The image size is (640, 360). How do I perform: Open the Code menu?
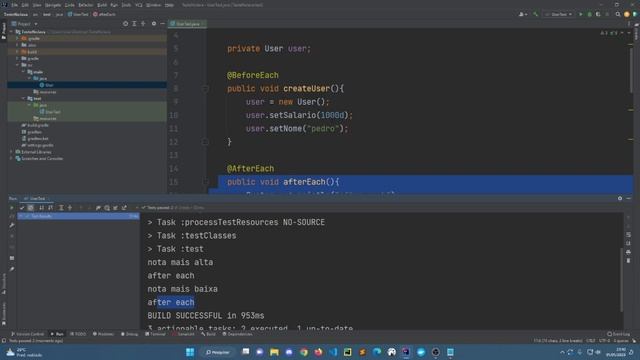click(x=70, y=5)
